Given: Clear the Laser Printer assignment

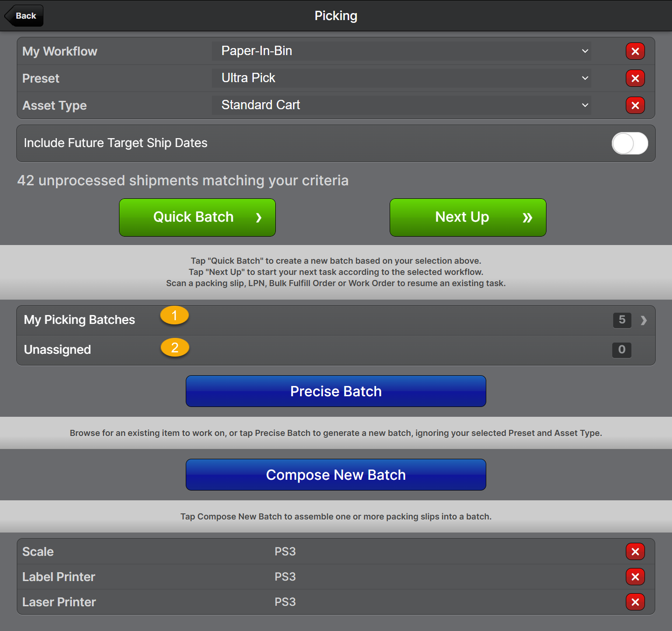Looking at the screenshot, I should point(635,602).
